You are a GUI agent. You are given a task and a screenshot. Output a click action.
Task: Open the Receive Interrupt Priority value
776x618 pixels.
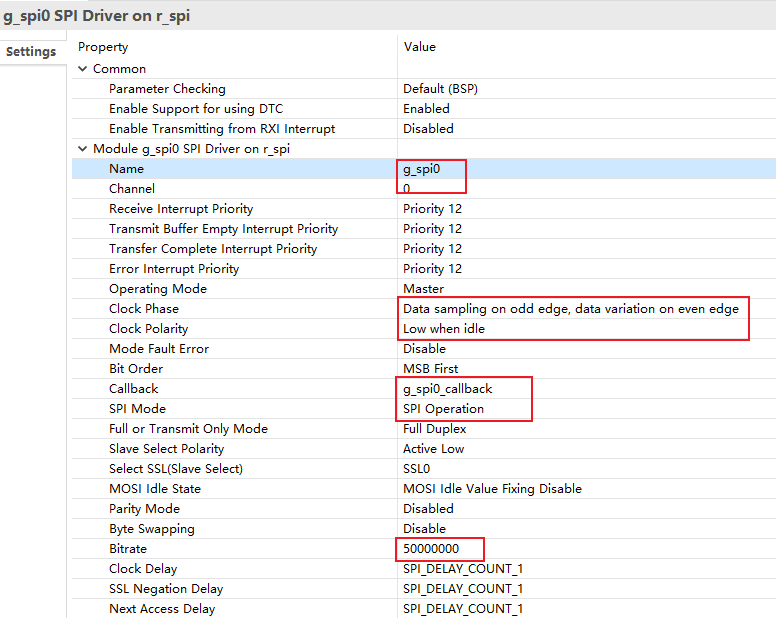(x=432, y=209)
